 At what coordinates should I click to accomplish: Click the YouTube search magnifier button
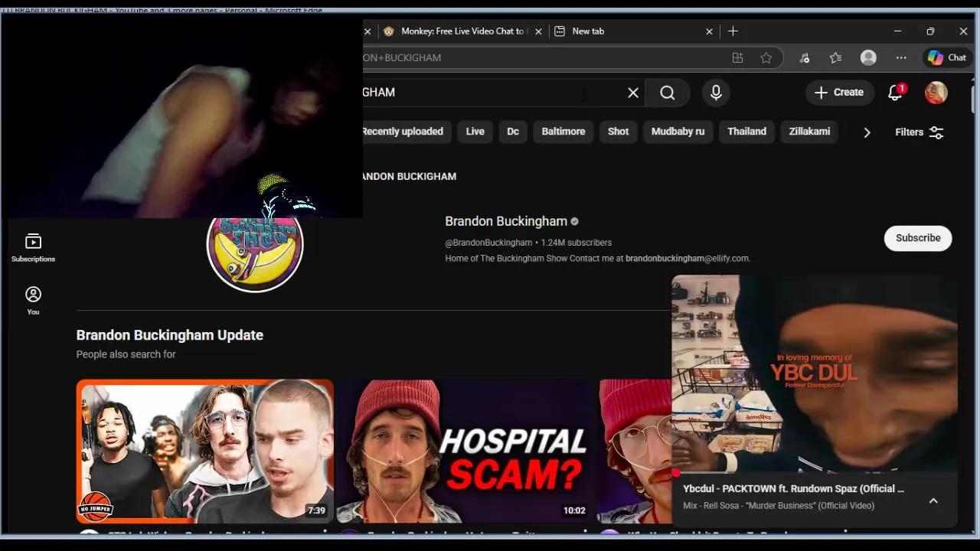point(668,93)
